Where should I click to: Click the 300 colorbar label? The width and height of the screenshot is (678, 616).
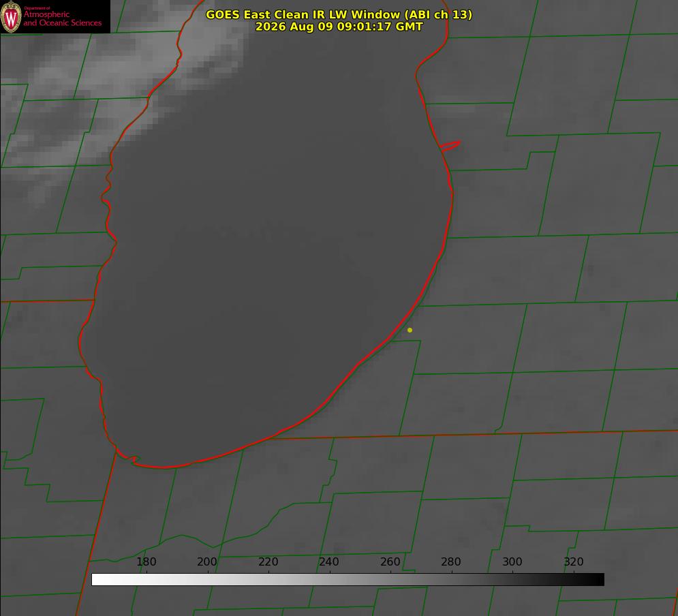click(512, 561)
